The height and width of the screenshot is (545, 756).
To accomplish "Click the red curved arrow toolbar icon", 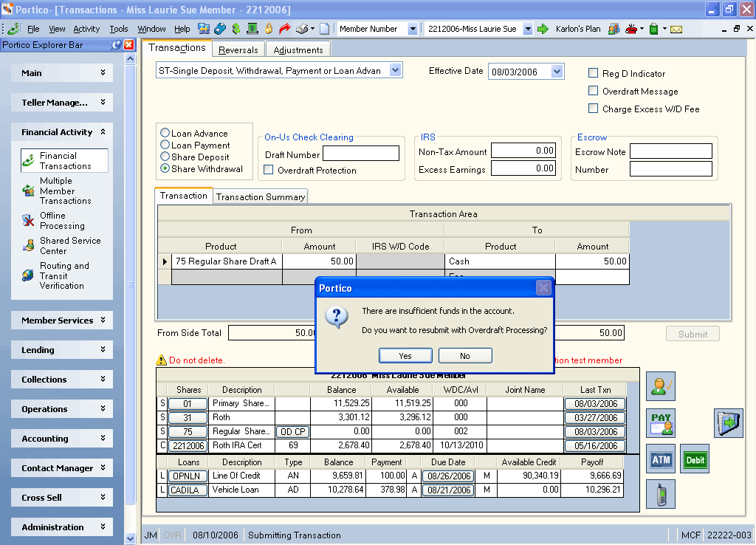I will [285, 29].
